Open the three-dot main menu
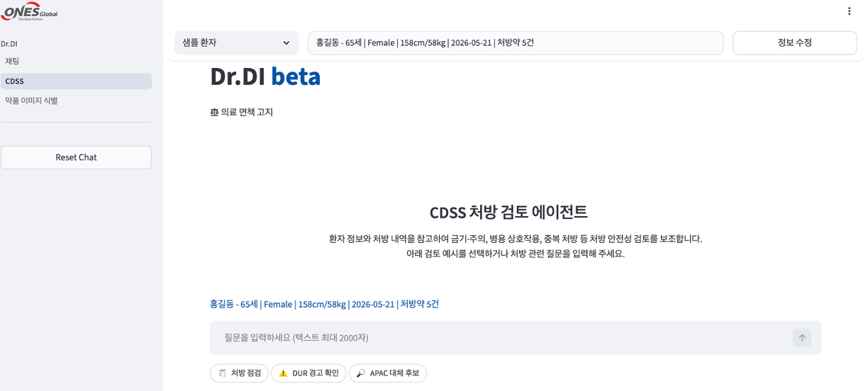The width and height of the screenshot is (868, 391). pyautogui.click(x=849, y=11)
